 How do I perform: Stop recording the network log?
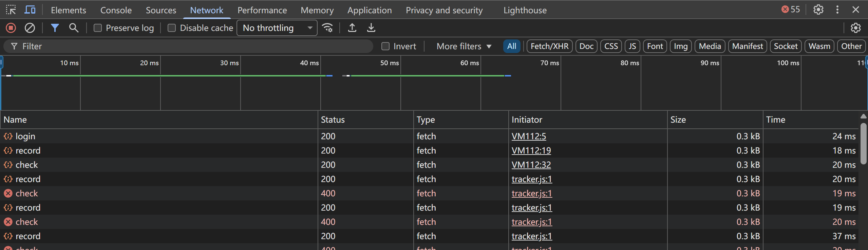pos(11,28)
